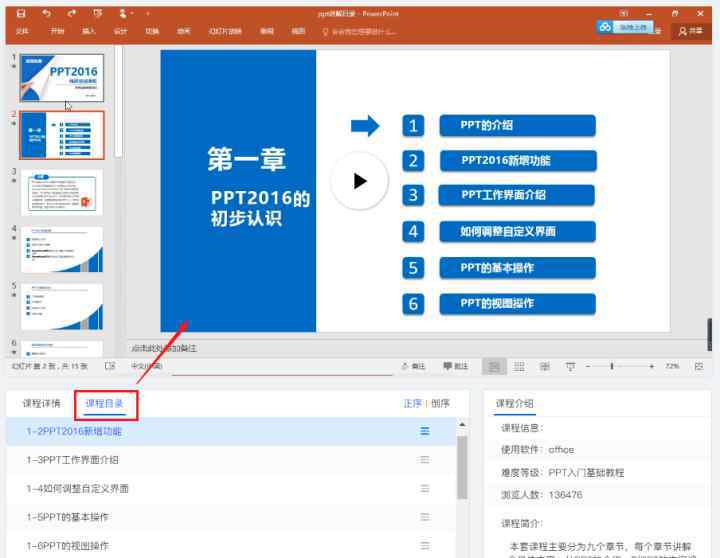
Task: Click the Save icon in quick access toolbar
Action: point(21,13)
